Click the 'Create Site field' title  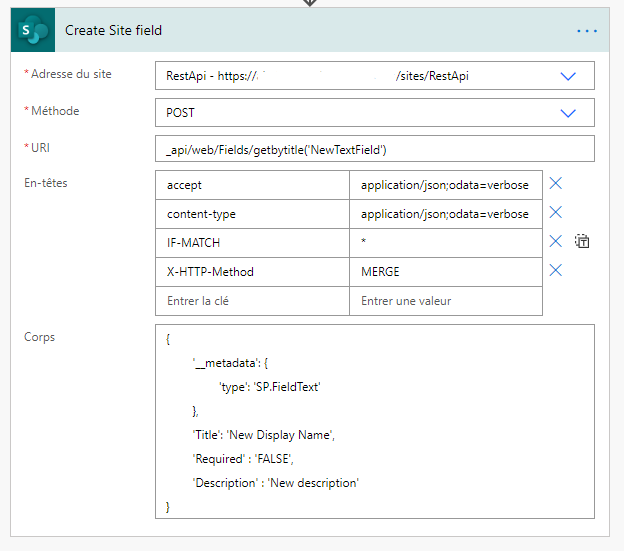[x=113, y=30]
